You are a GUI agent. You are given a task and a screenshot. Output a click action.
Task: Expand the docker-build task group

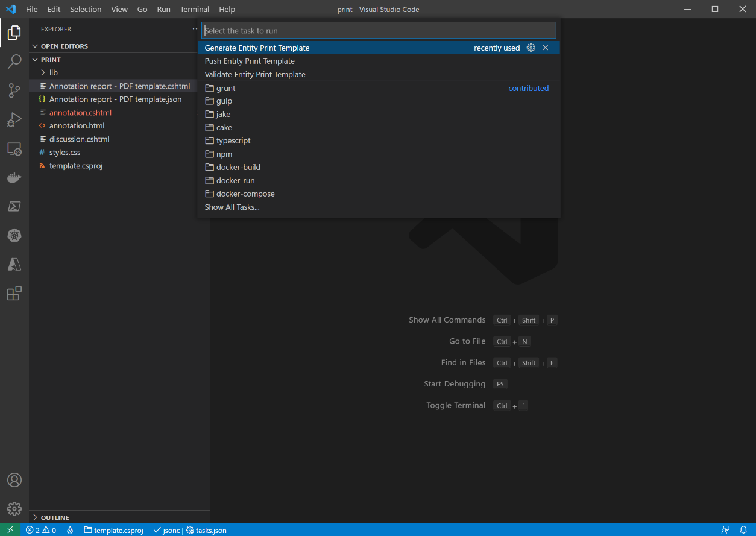tap(379, 168)
